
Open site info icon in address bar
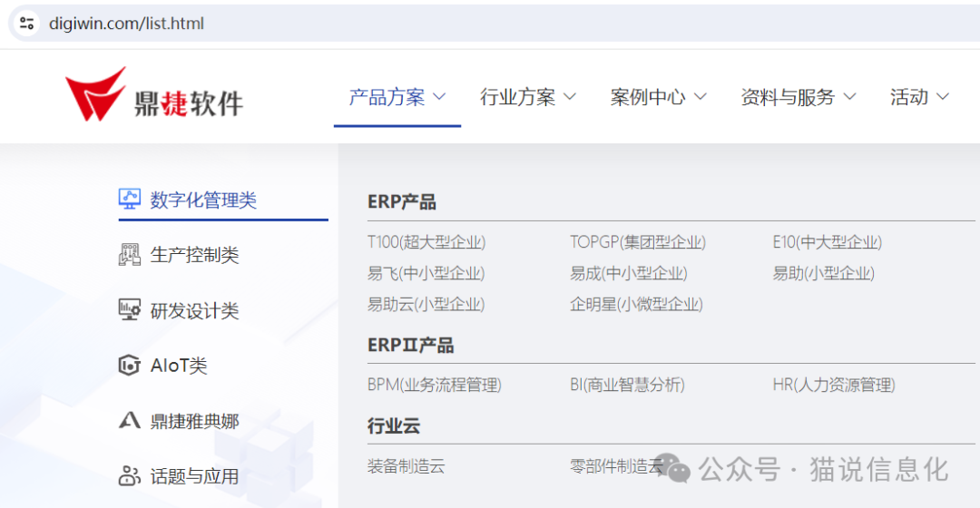click(x=26, y=24)
